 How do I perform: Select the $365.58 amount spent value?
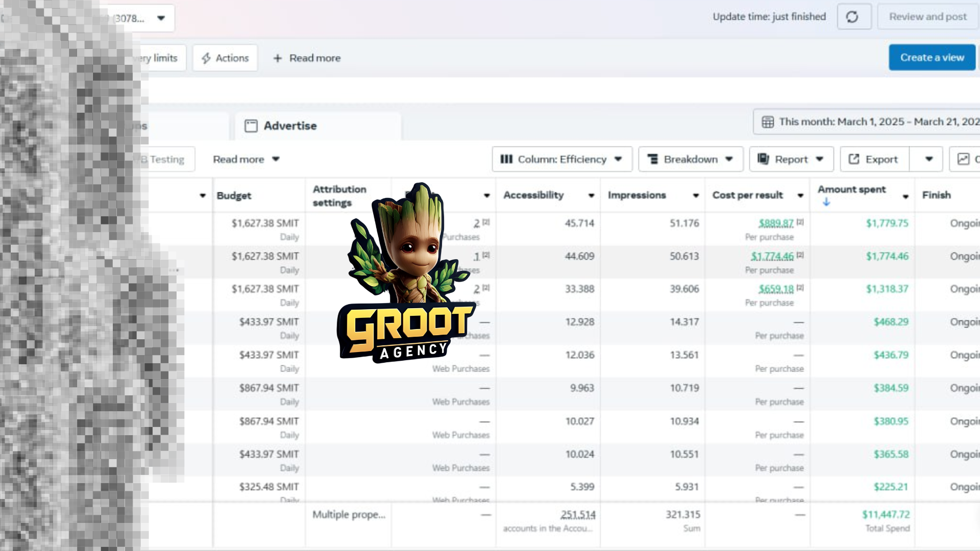pos(891,455)
